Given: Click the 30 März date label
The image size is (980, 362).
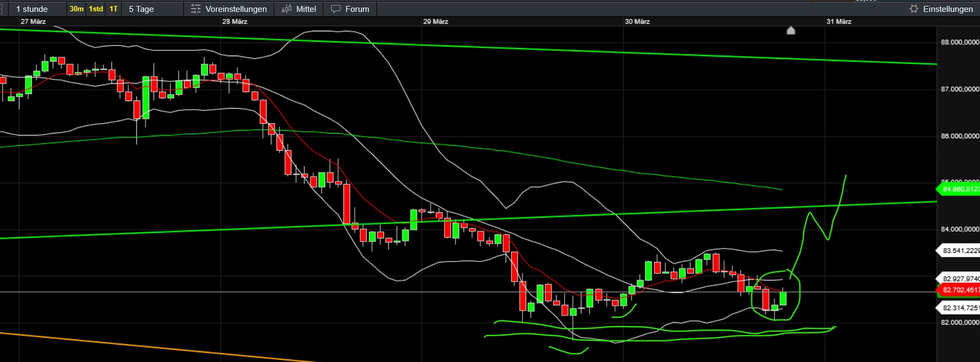Looking at the screenshot, I should point(637,22).
